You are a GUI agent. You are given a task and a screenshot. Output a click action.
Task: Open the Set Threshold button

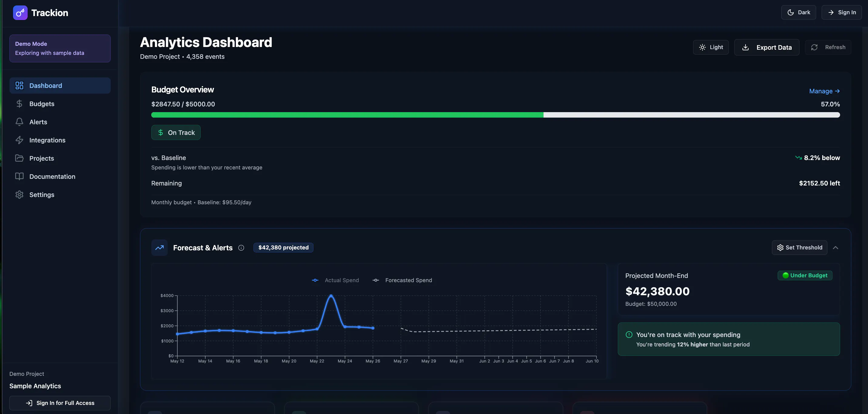coord(799,248)
